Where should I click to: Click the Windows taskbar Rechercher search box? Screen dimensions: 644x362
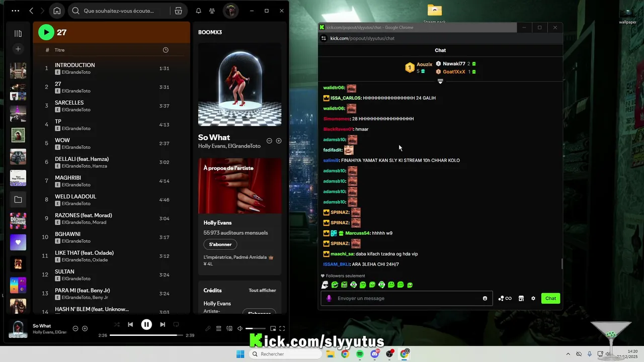pyautogui.click(x=286, y=354)
